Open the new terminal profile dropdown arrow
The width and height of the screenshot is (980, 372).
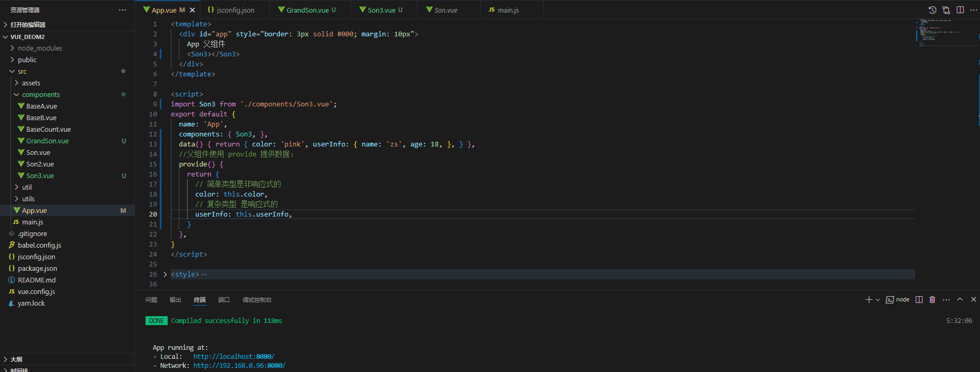tap(878, 299)
